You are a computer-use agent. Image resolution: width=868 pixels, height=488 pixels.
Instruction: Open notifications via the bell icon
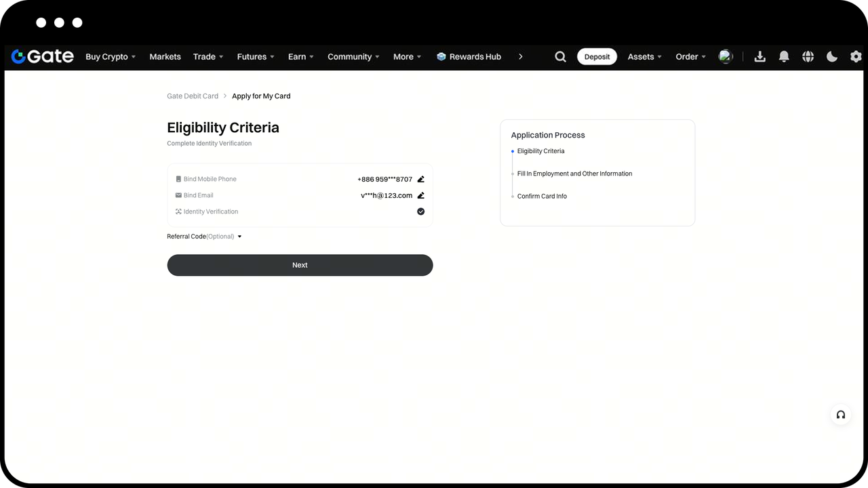pos(784,56)
